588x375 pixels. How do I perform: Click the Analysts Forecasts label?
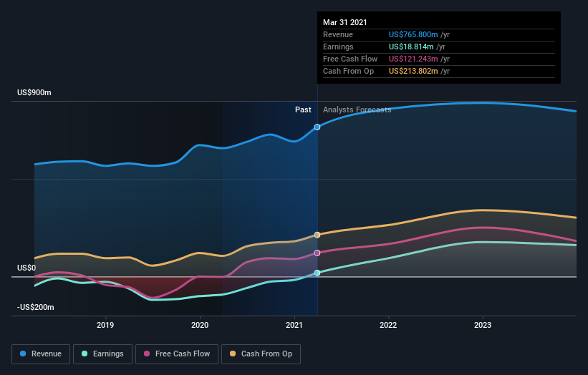[x=357, y=109]
